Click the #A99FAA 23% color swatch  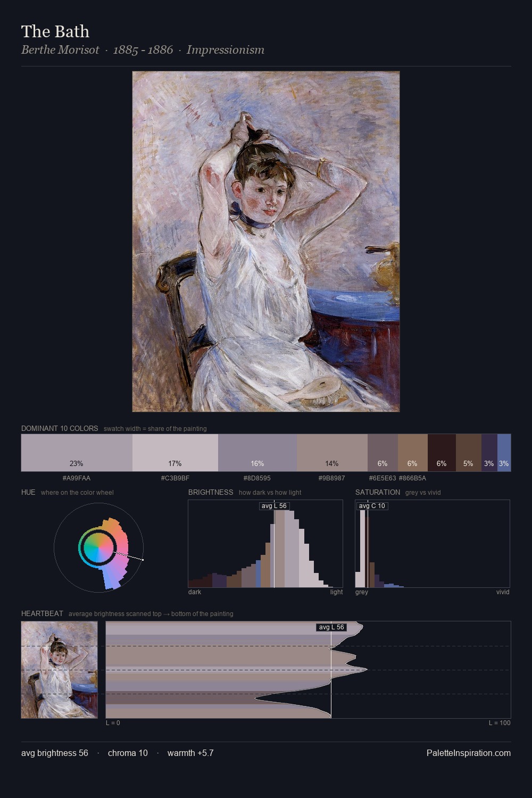(x=77, y=453)
